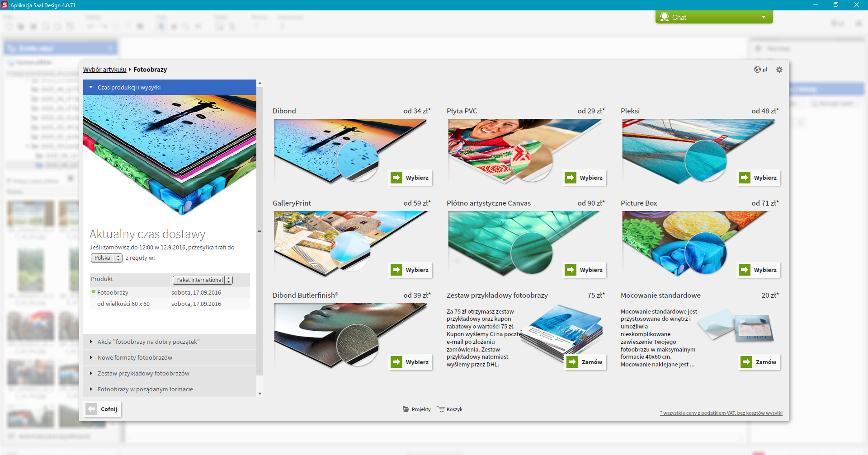Go back with the Cofnij button
This screenshot has height=455, width=868.
103,409
